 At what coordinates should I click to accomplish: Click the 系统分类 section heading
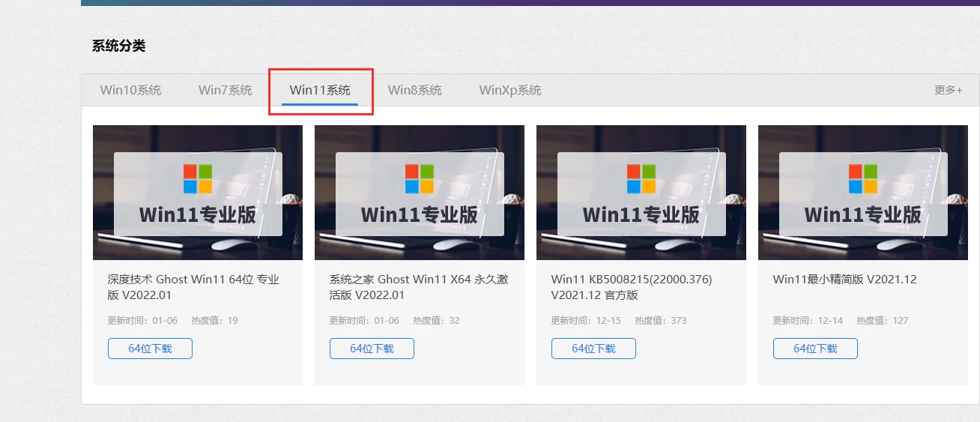[x=118, y=46]
